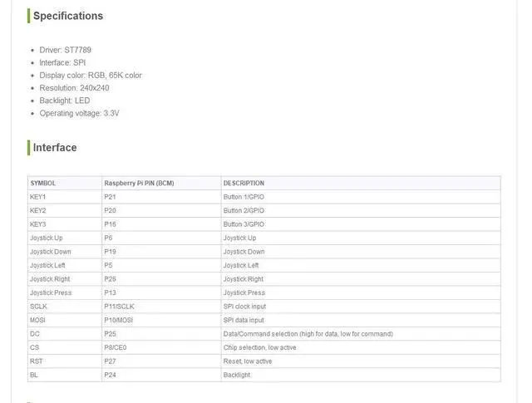Click the Data/Command selection description cell
532x403 pixels.
[361, 334]
